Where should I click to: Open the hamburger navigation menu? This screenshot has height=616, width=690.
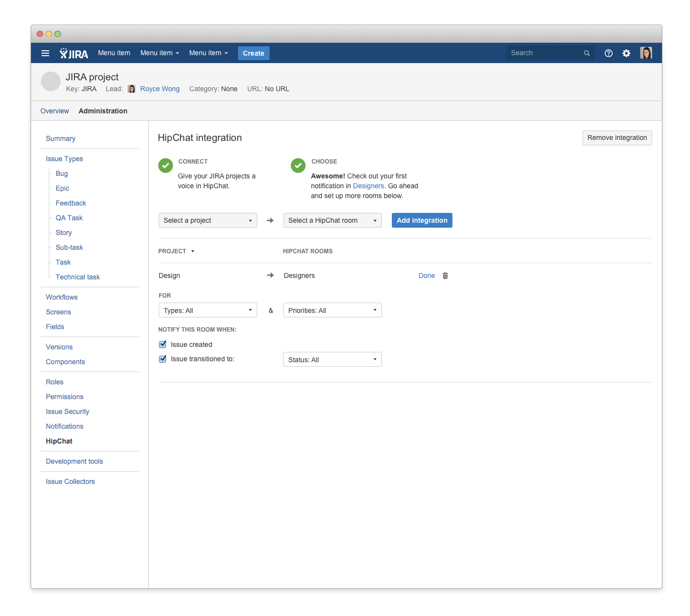pos(45,53)
